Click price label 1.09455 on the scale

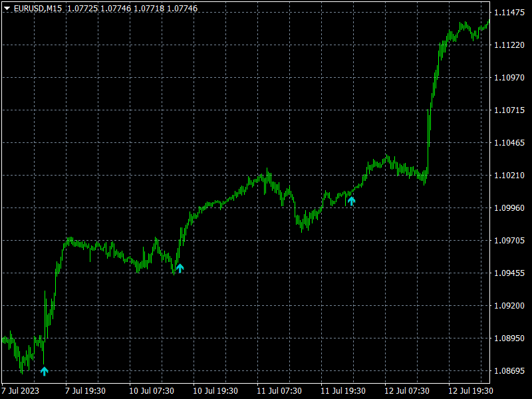[509, 273]
